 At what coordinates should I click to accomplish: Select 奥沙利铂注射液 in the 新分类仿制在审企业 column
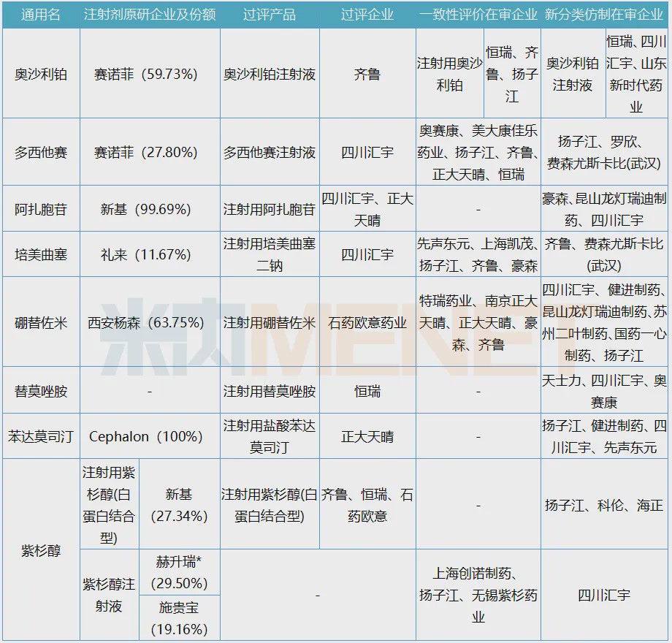[573, 74]
